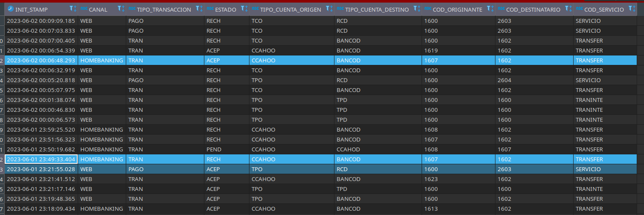Open filter/sort icon on TIPO_CUENTA_ORIGEN column

point(329,9)
